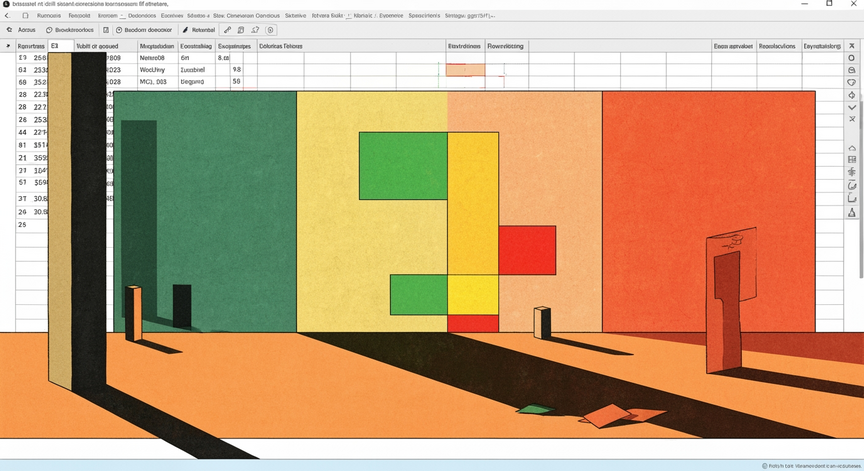Expand the arrow left of 'Rpmrtrass' header
The height and width of the screenshot is (471, 864).
[8, 46]
